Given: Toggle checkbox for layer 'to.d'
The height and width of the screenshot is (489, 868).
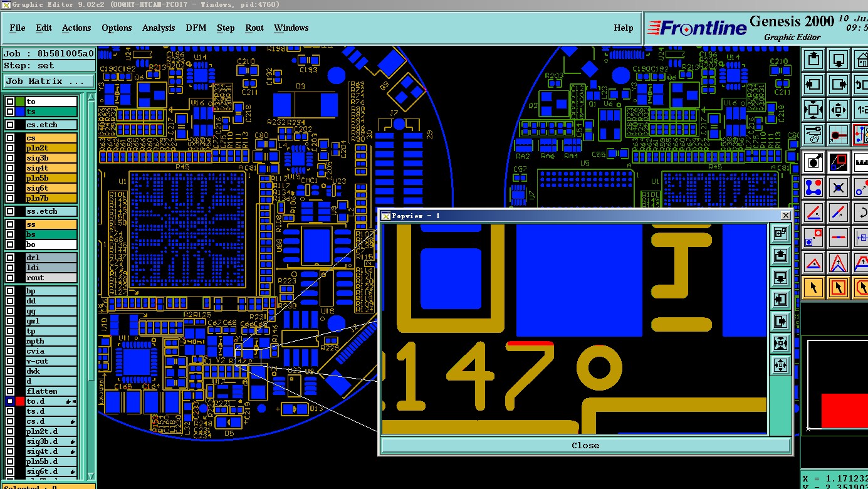Looking at the screenshot, I should [10, 401].
